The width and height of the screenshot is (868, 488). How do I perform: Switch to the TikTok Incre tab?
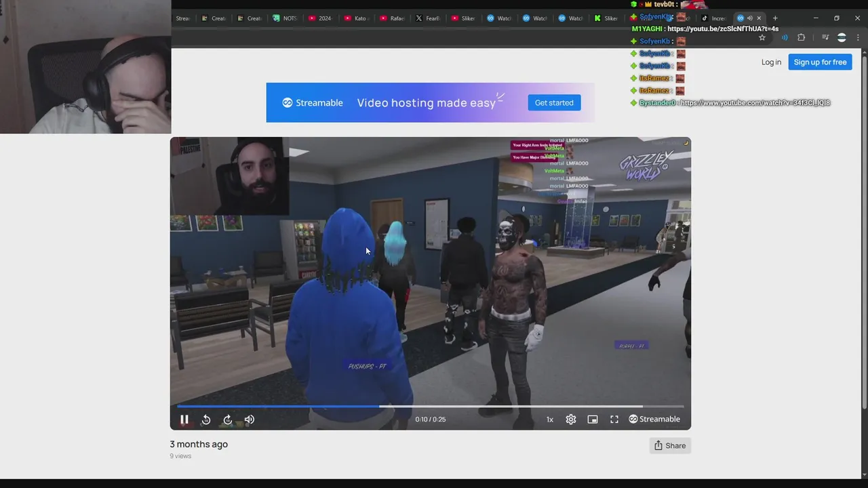pyautogui.click(x=713, y=18)
